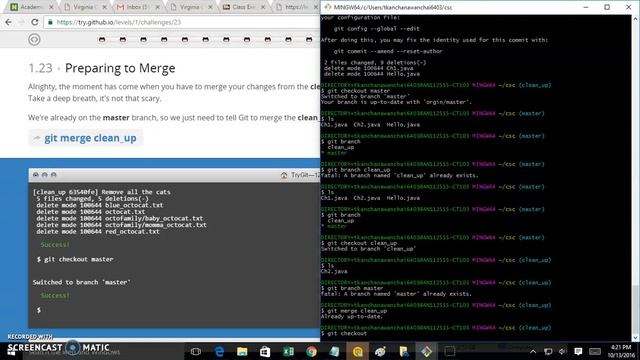Viewport: 640px width, 360px height.
Task: Open Excel from the taskbar
Action: pos(288,351)
